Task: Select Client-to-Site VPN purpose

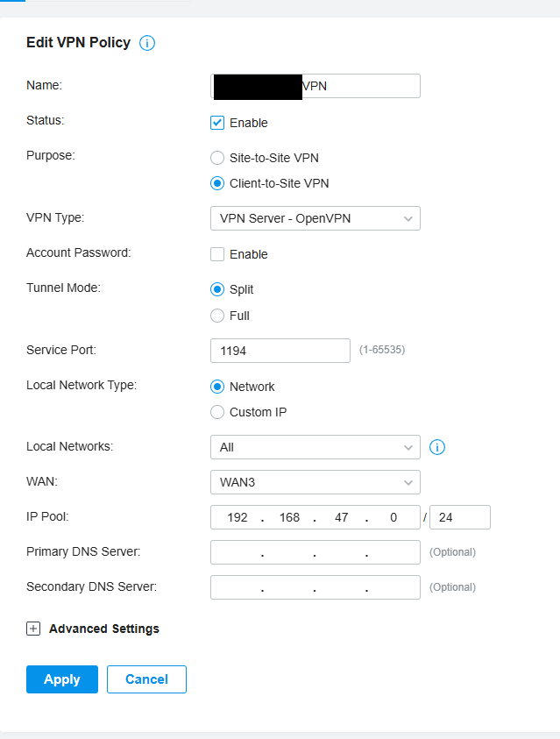Action: point(217,183)
